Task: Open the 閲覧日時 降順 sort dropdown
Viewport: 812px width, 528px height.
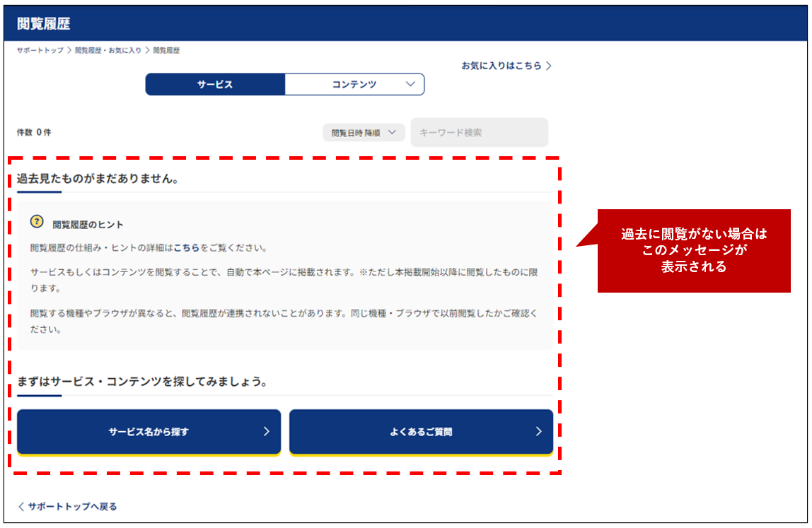Action: [364, 132]
